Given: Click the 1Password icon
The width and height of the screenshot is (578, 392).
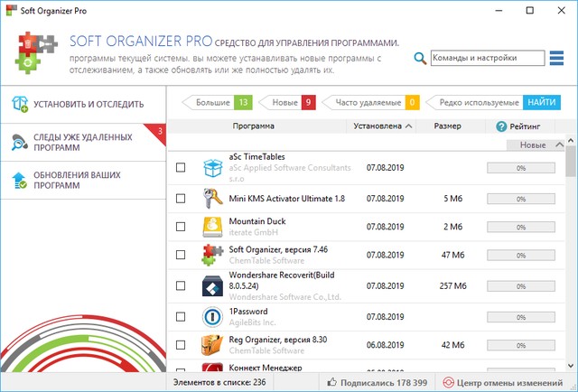Looking at the screenshot, I should point(213,317).
